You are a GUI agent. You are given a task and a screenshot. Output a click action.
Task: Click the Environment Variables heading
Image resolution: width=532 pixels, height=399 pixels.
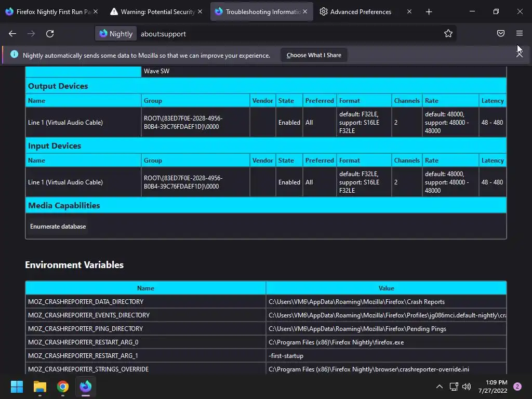tap(74, 265)
